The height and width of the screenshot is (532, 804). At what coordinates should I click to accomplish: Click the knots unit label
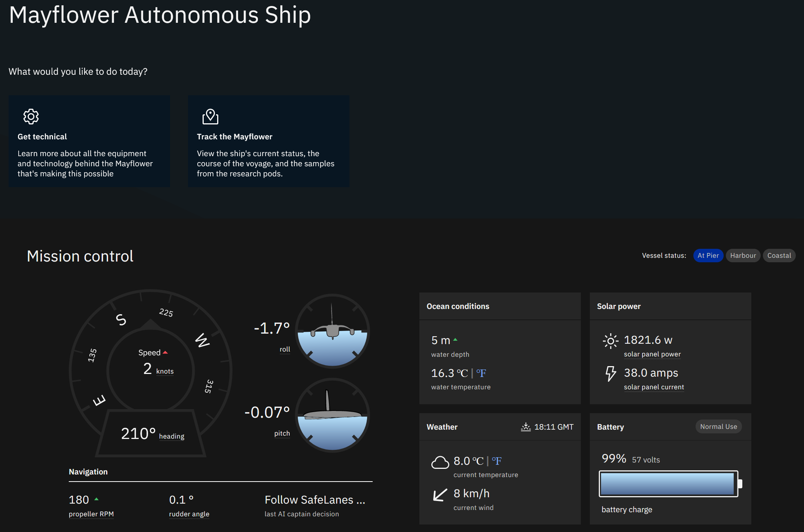[165, 371]
